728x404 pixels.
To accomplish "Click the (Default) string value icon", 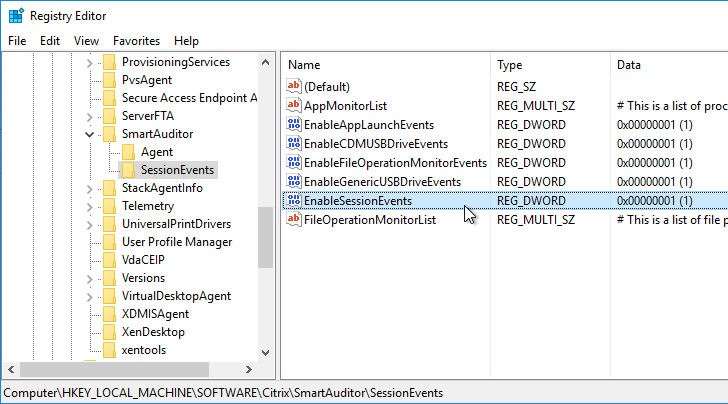I will click(293, 86).
